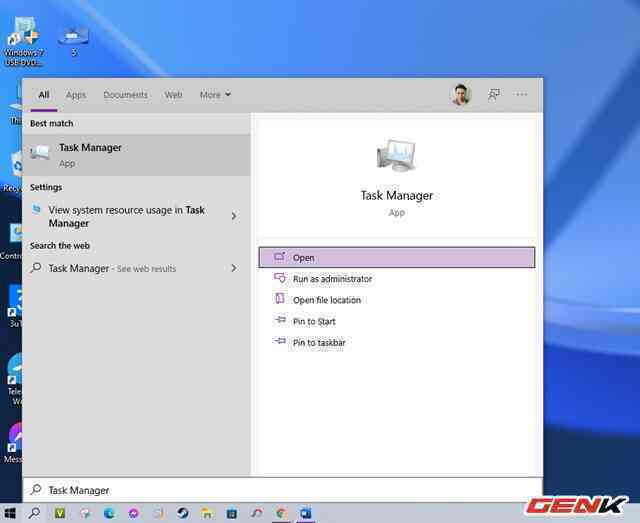Switch to the Apps search tab
The image size is (640, 523).
click(76, 95)
